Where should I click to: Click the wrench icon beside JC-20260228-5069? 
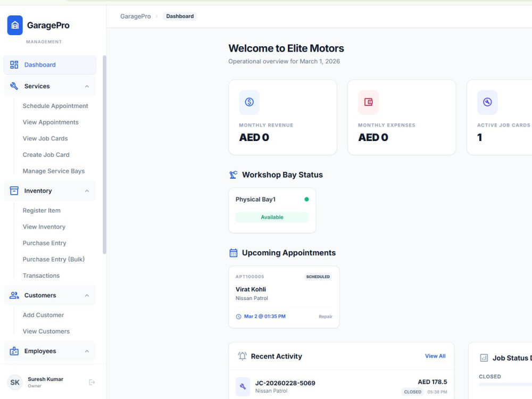[243, 386]
